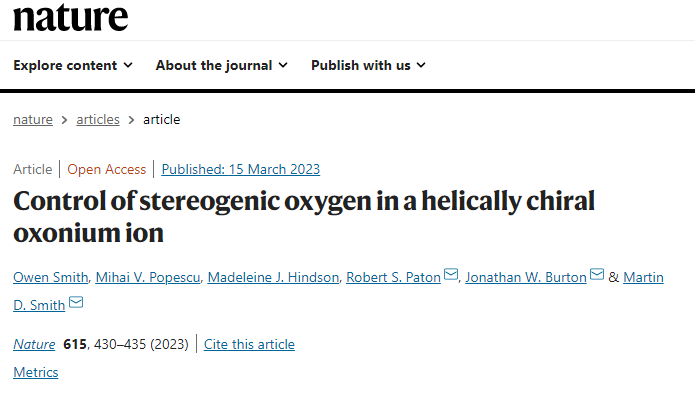
Task: Expand the Explore content dropdown
Action: pos(73,66)
